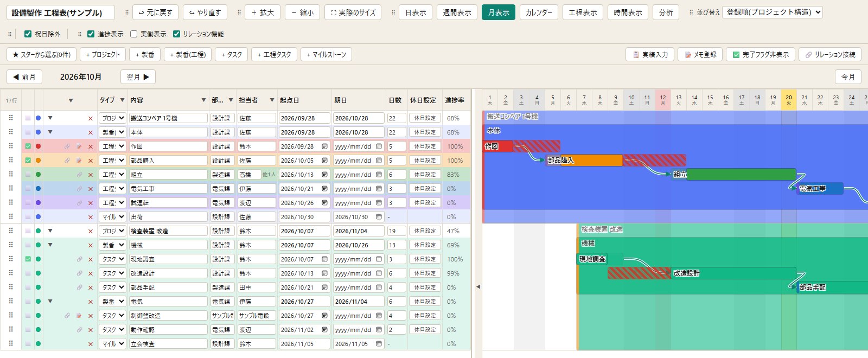Screen dimensions: 868x358
Task: Switch to カレンダー view
Action: pos(539,12)
